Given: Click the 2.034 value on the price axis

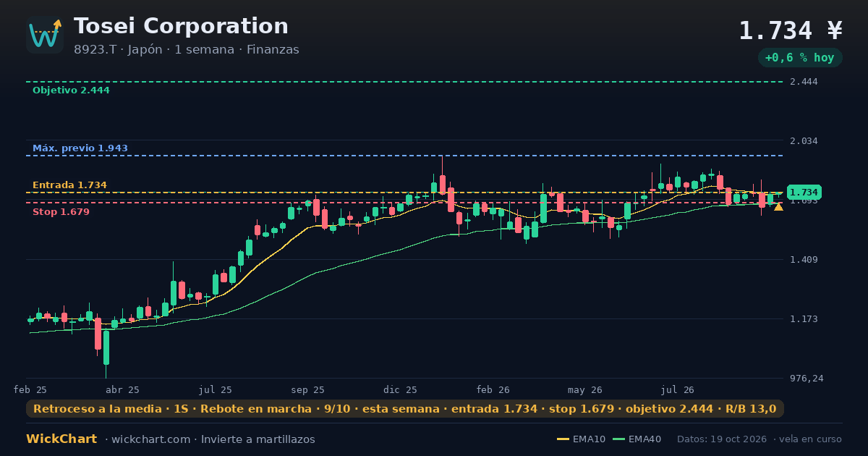Looking at the screenshot, I should click(804, 140).
